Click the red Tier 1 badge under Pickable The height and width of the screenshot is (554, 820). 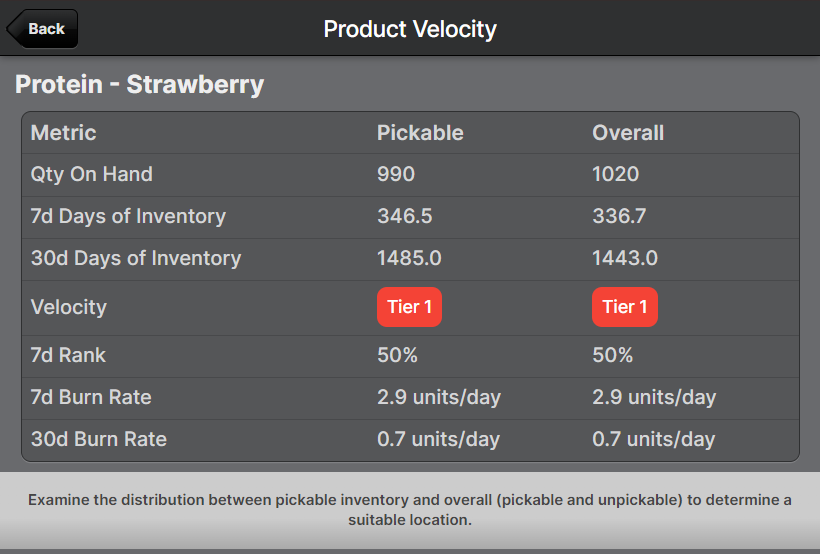click(x=409, y=307)
